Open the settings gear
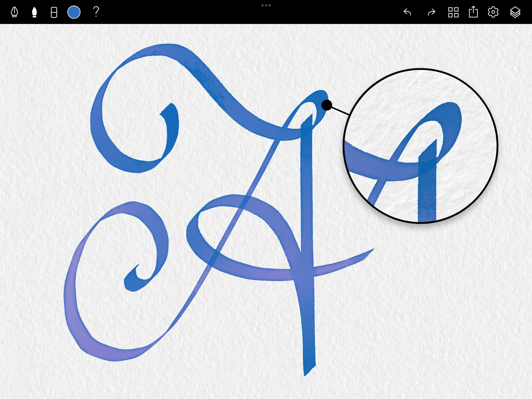This screenshot has height=399, width=532. click(493, 12)
